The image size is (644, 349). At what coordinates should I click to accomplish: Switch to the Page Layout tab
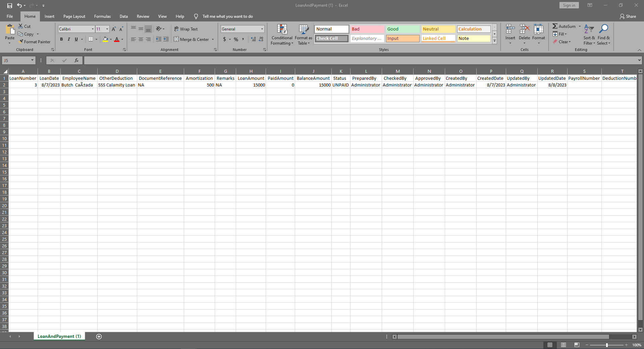[x=74, y=16]
